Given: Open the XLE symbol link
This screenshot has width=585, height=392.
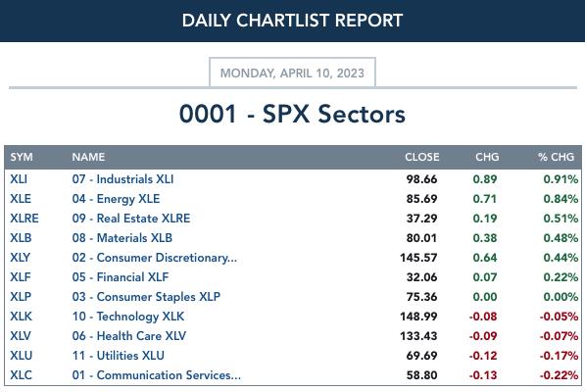Looking at the screenshot, I should (21, 199).
